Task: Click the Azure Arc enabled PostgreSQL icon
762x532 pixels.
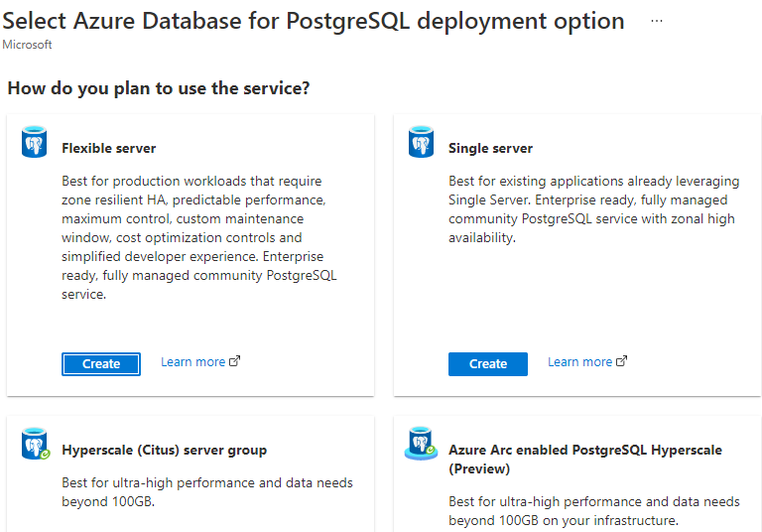Action: coord(421,444)
